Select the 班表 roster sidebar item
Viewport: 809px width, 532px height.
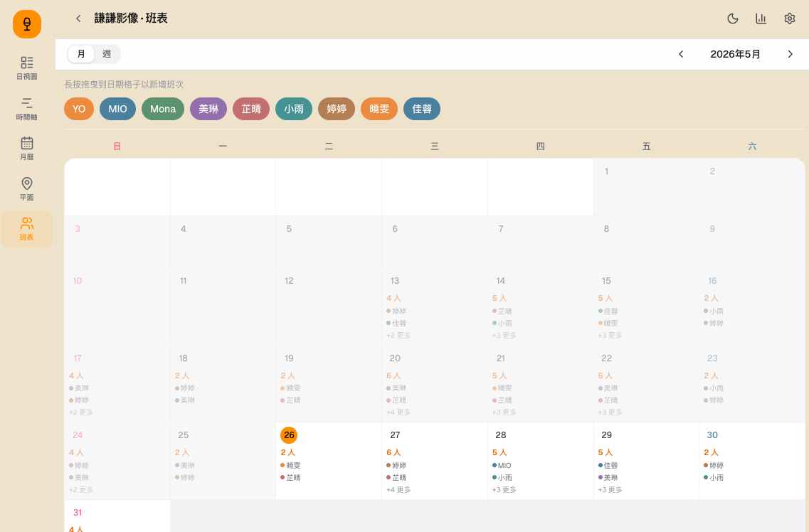click(27, 229)
